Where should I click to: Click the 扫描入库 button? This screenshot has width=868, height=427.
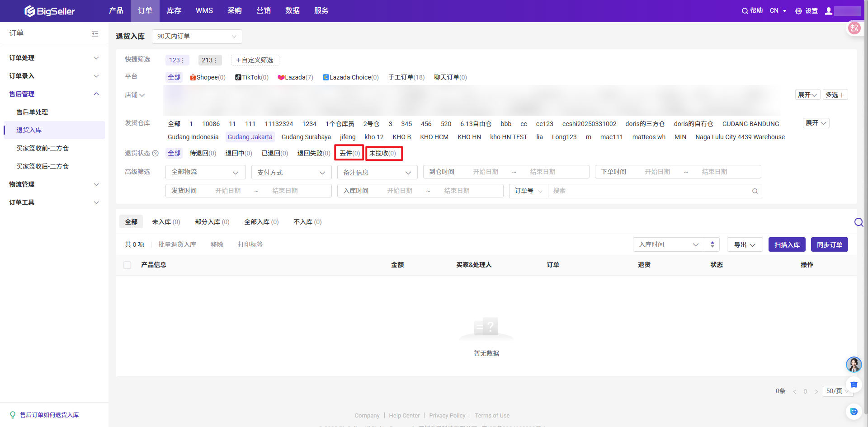click(x=787, y=244)
